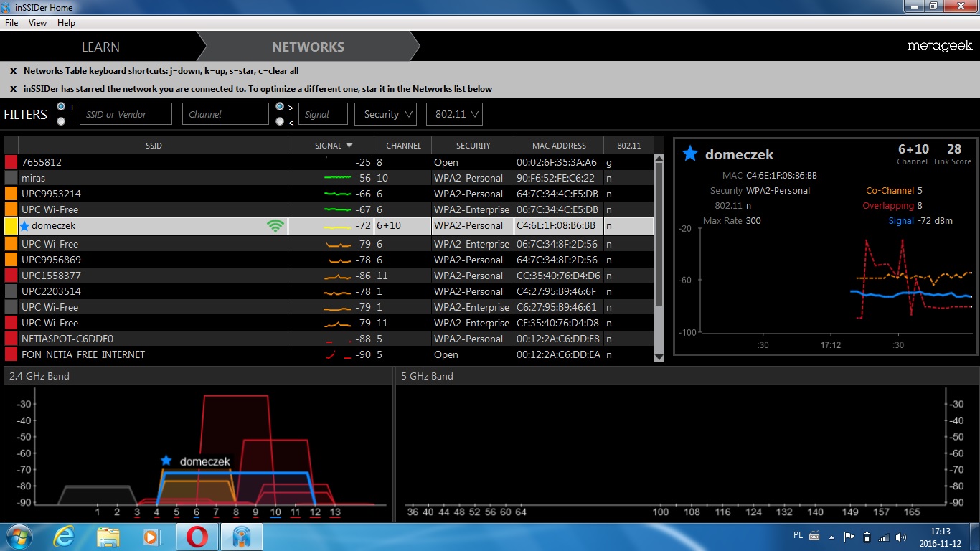The width and height of the screenshot is (980, 551).
Task: Click the PL language indicator in the taskbar
Action: click(x=798, y=535)
